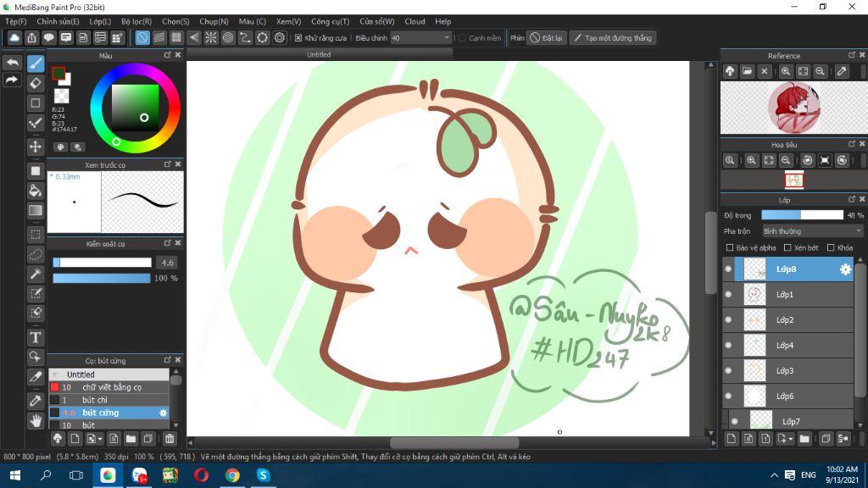Select the Hand pan tool
This screenshot has width=868, height=488.
(x=36, y=421)
